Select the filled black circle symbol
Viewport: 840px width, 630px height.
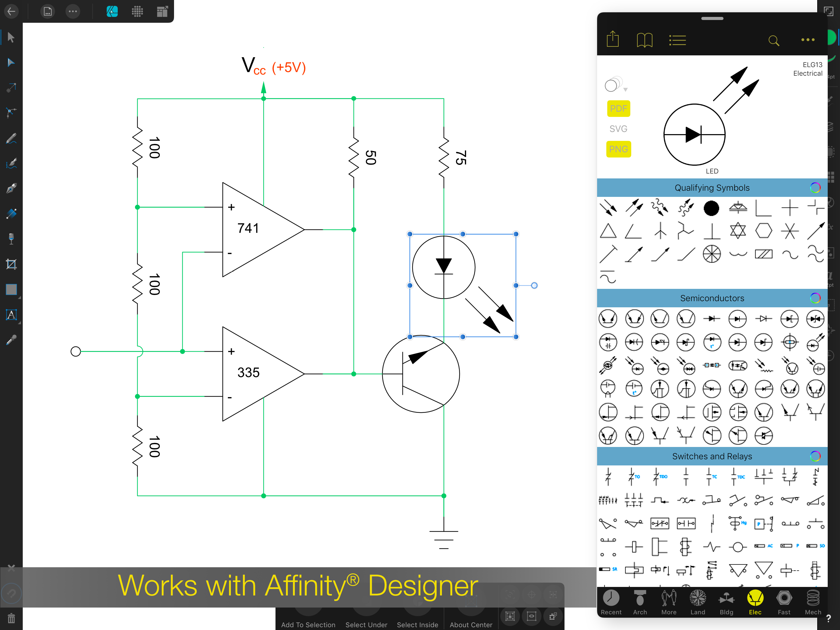pyautogui.click(x=711, y=208)
